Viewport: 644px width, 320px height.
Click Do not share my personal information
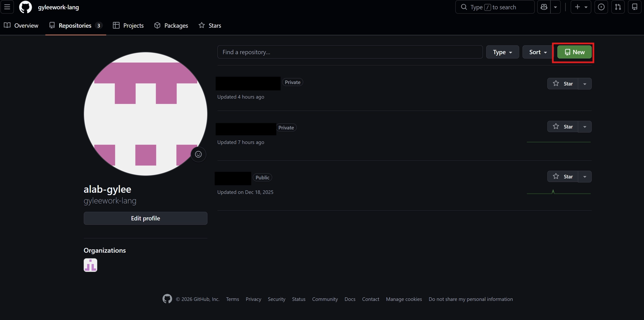[x=471, y=299]
